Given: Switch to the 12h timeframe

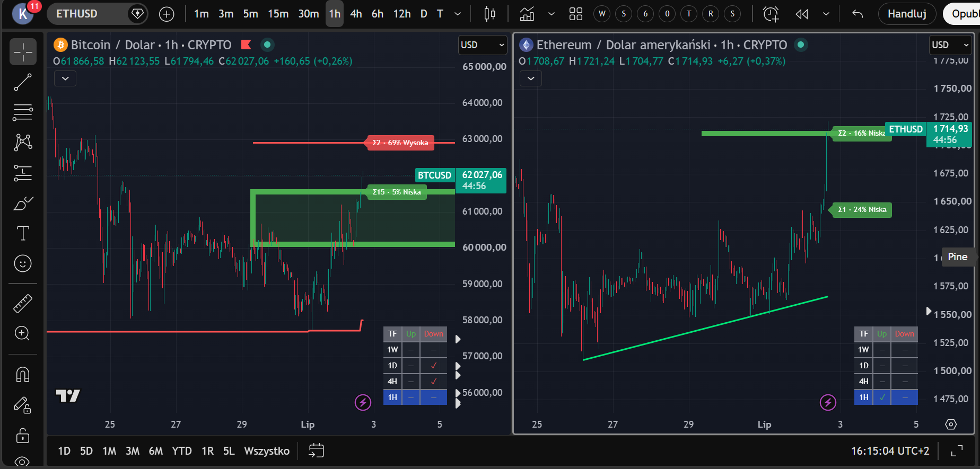Looking at the screenshot, I should click(x=402, y=14).
